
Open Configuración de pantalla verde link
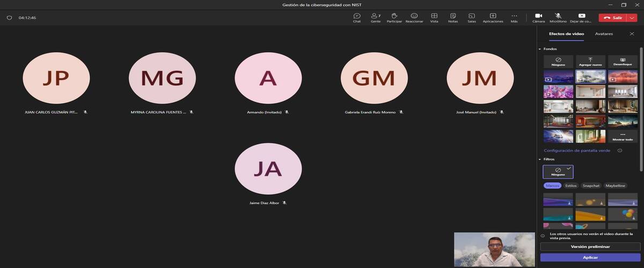tap(577, 151)
